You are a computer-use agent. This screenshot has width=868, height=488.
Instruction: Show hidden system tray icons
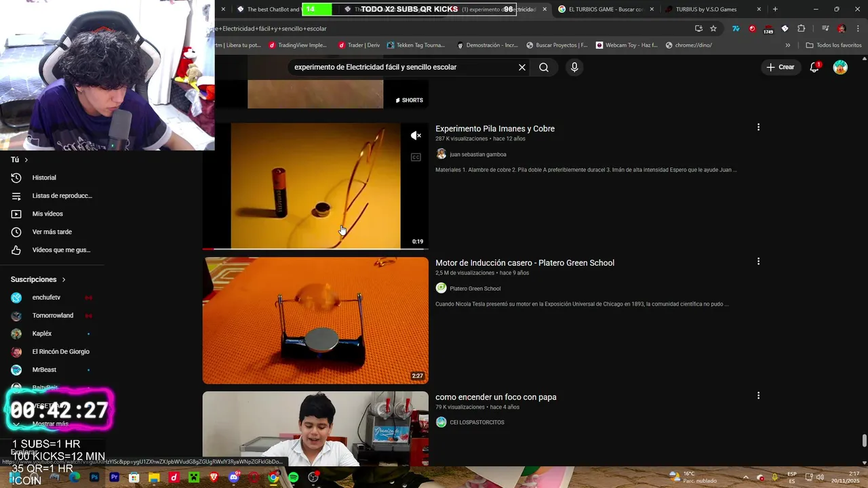745,477
